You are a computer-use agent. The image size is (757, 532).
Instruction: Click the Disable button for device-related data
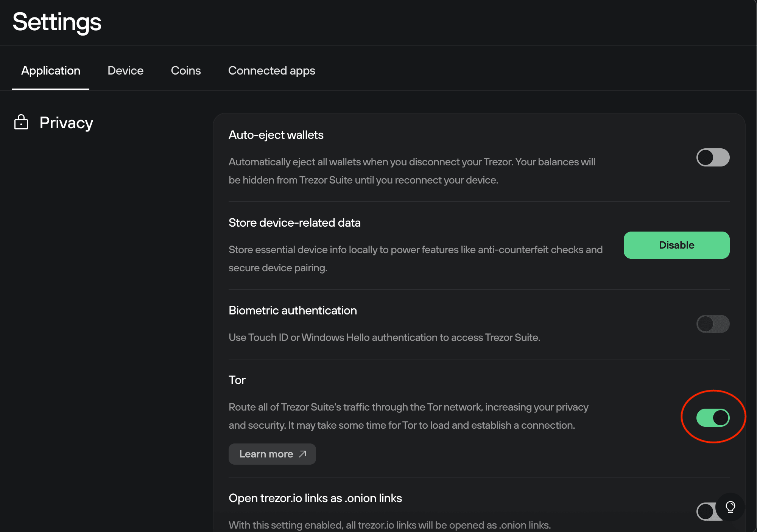(676, 245)
